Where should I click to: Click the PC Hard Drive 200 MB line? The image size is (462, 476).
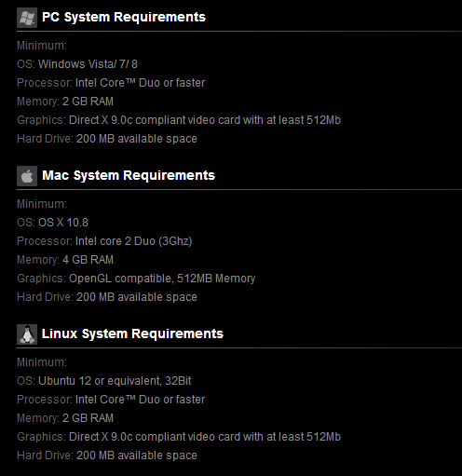(x=107, y=139)
